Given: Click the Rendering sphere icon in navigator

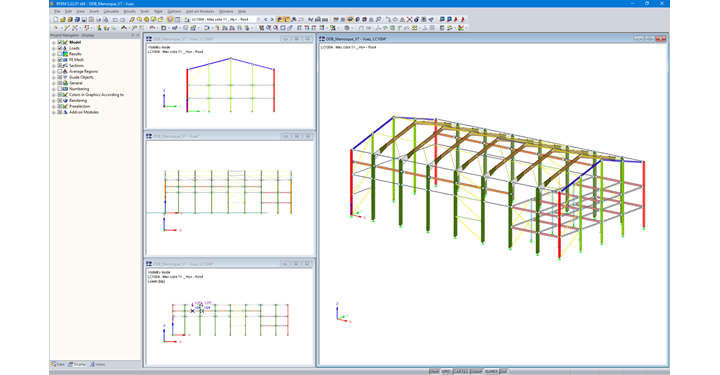Looking at the screenshot, I should click(x=65, y=101).
